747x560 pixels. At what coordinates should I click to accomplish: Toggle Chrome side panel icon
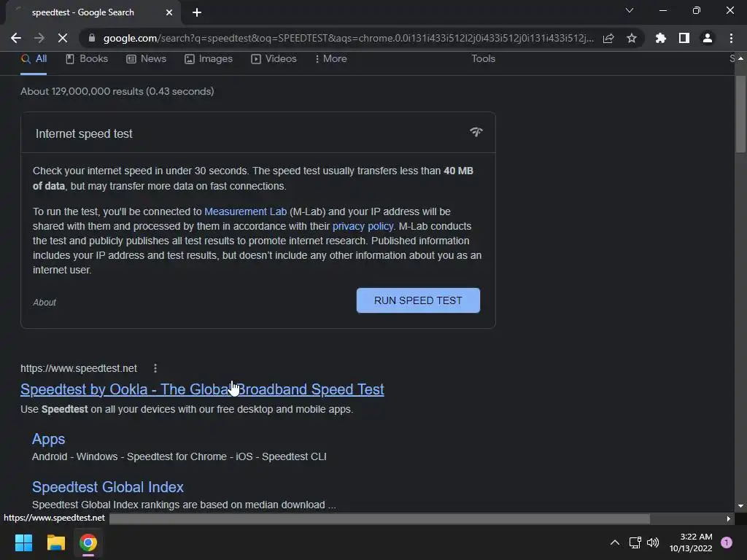pyautogui.click(x=684, y=38)
